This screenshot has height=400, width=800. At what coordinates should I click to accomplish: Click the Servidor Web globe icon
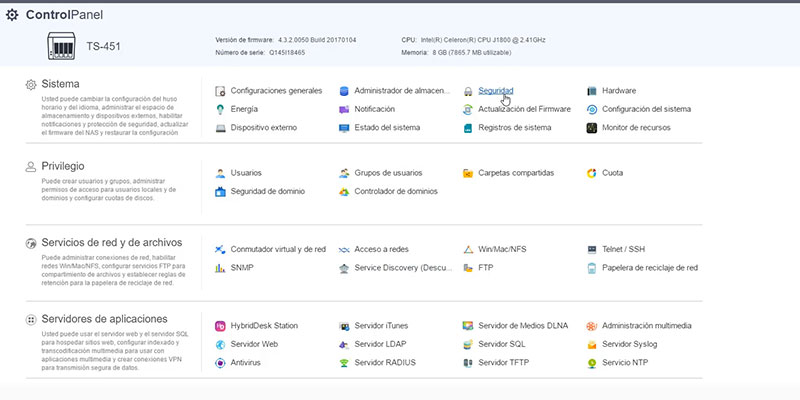click(220, 344)
